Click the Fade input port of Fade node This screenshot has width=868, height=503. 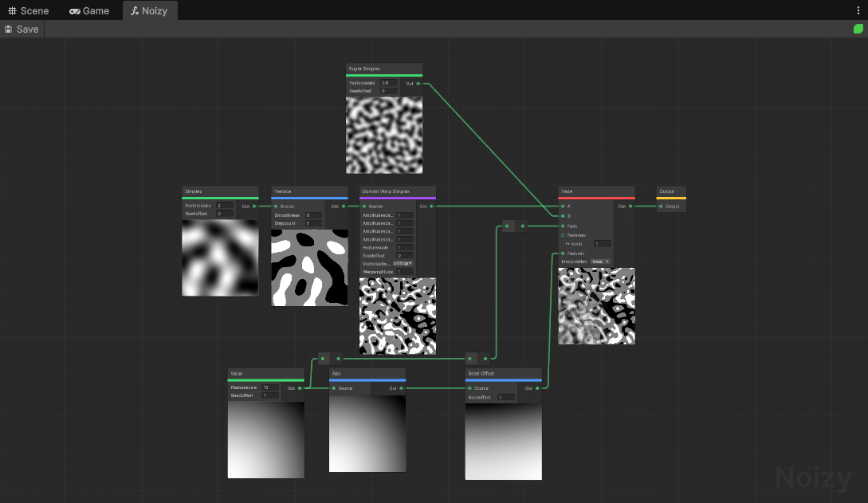(x=563, y=226)
